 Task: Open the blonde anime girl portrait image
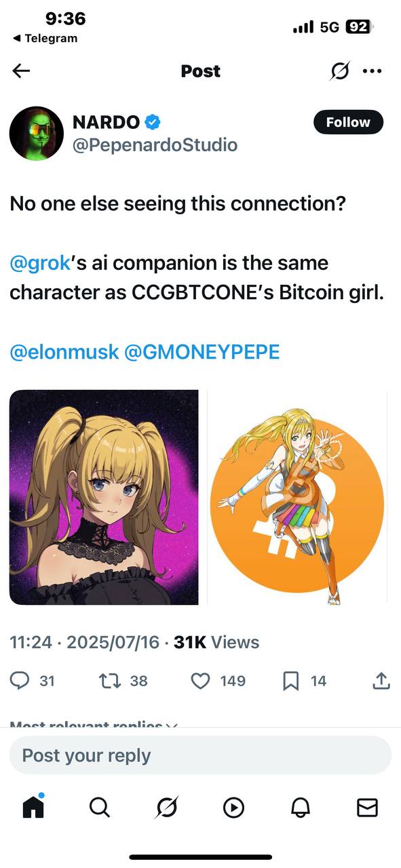[x=104, y=497]
